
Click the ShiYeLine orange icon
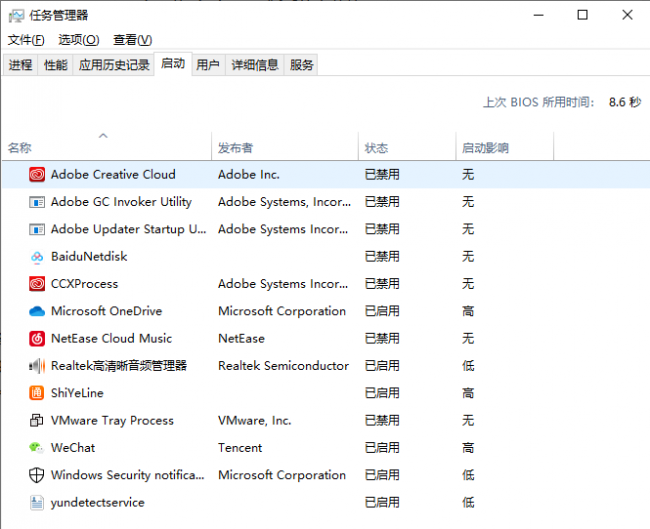click(x=37, y=393)
